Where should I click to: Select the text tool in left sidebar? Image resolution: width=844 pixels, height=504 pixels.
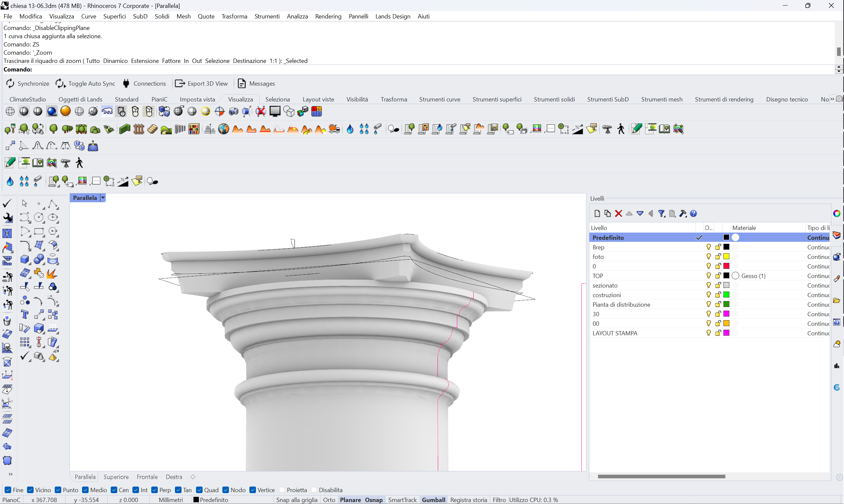(24, 315)
